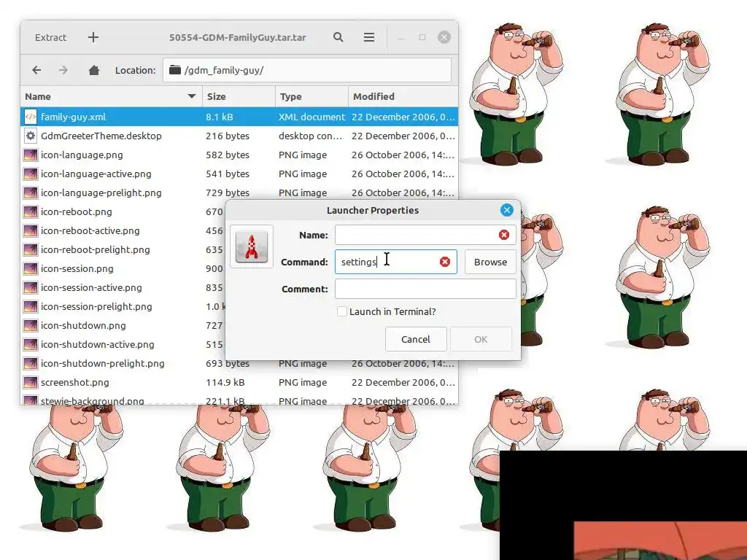Enable Launch in Terminal checkbox

pos(342,311)
